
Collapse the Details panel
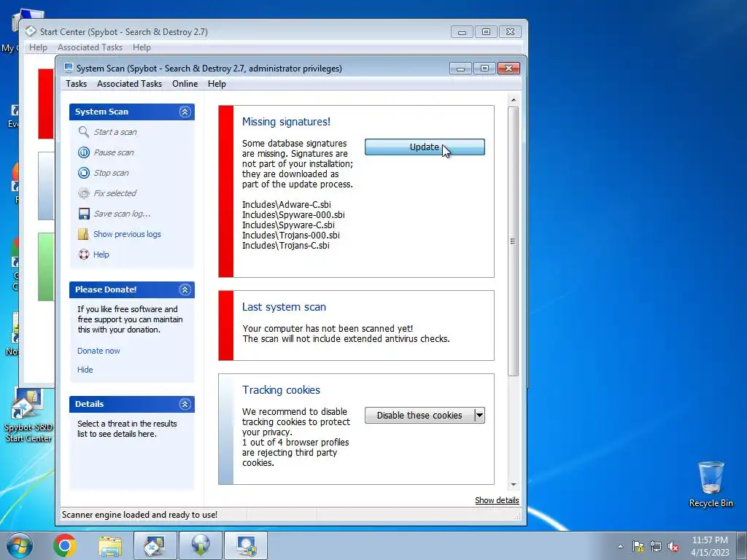pyautogui.click(x=185, y=404)
